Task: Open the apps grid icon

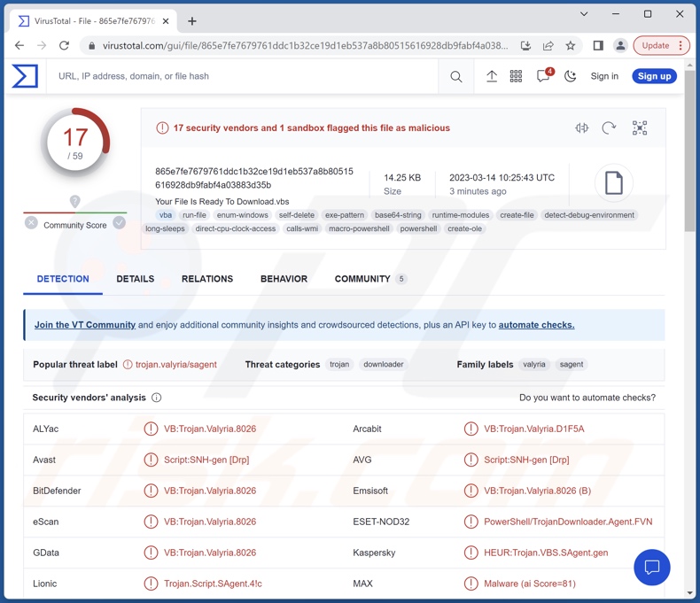Action: 516,76
